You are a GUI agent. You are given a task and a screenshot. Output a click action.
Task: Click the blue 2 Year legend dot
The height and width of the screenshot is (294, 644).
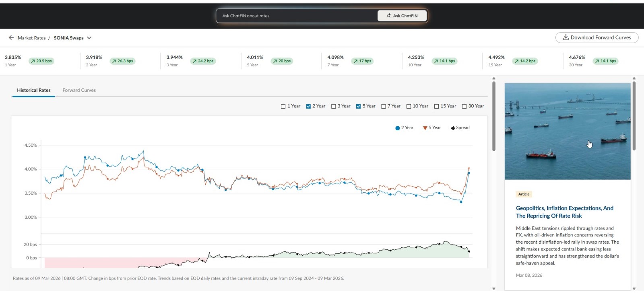click(398, 128)
